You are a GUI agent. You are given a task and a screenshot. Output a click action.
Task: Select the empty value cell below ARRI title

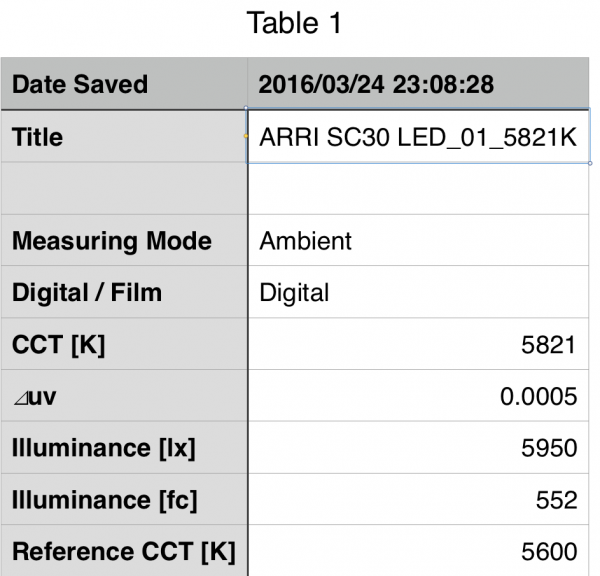coord(418,189)
